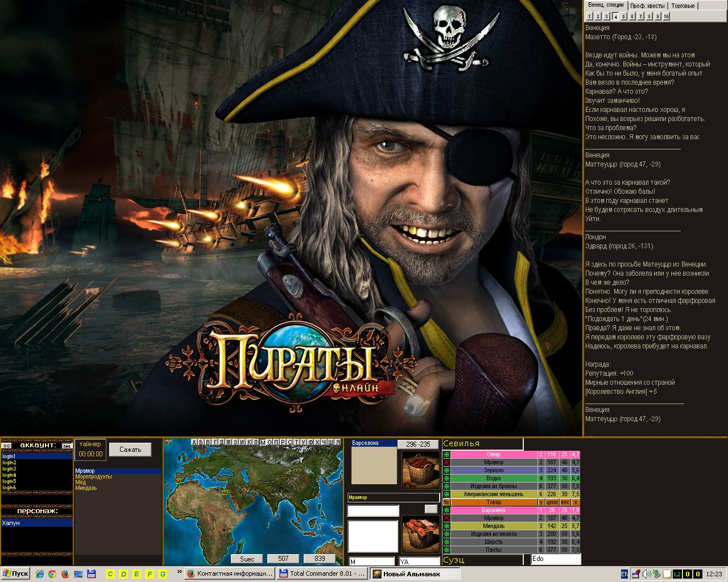728x582 pixels.
Task: Click letter М in map alphabet bar
Action: [x=263, y=442]
